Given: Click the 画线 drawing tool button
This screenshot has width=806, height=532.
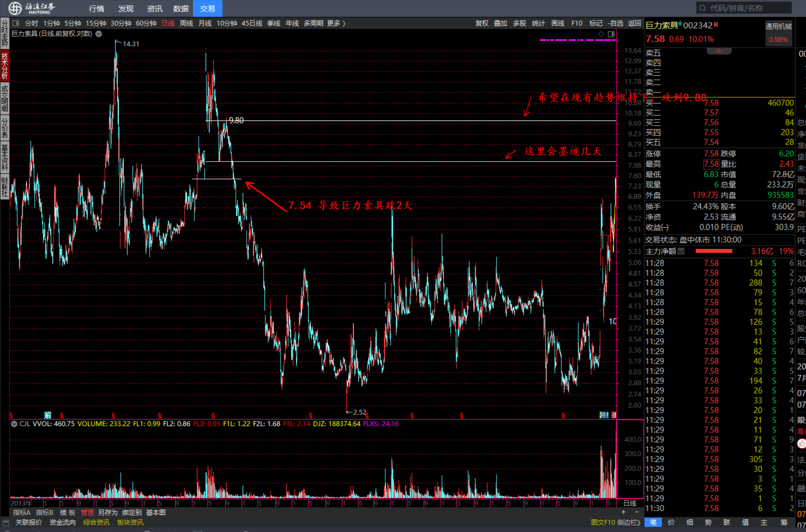Looking at the screenshot, I should [x=558, y=23].
